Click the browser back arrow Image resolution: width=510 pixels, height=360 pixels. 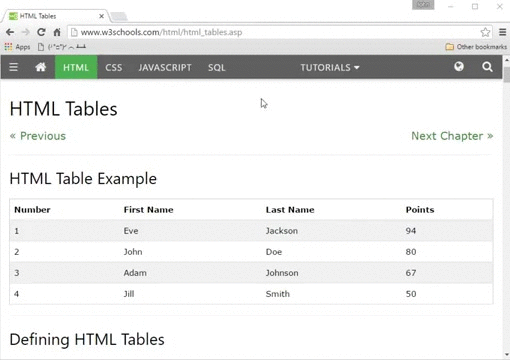tap(10, 32)
